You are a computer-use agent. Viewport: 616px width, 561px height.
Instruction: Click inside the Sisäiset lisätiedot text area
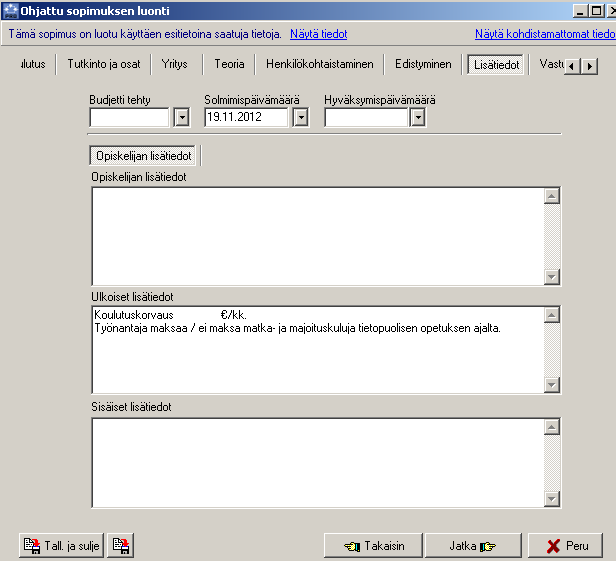pos(317,463)
